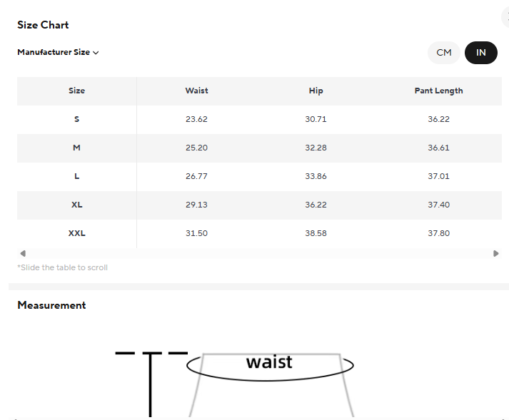Select the XL size row label

pyautogui.click(x=76, y=205)
